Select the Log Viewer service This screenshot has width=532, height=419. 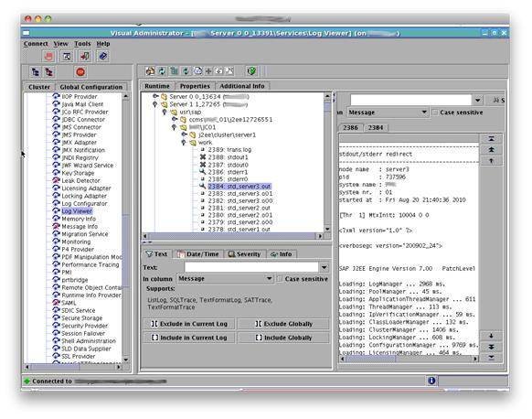pos(77,210)
